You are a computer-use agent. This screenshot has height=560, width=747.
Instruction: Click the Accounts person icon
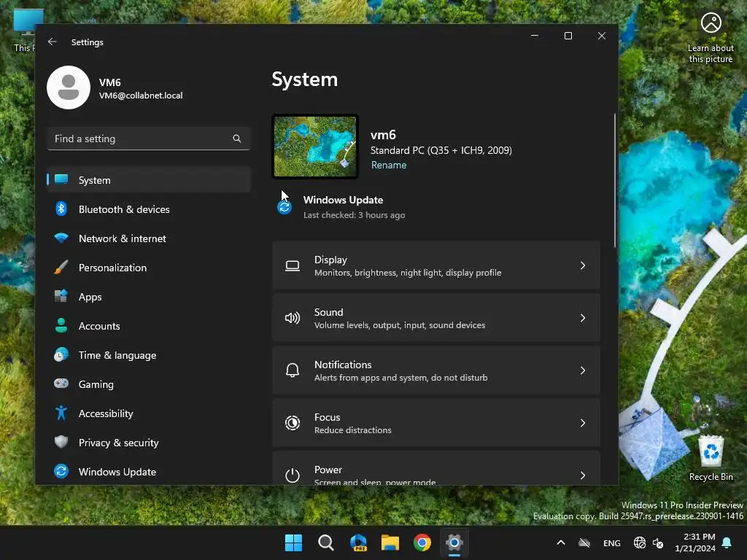click(61, 325)
